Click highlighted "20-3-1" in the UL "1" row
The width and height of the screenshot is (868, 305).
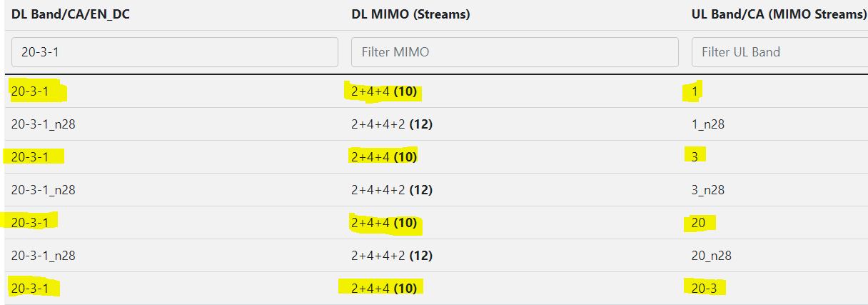coord(30,91)
